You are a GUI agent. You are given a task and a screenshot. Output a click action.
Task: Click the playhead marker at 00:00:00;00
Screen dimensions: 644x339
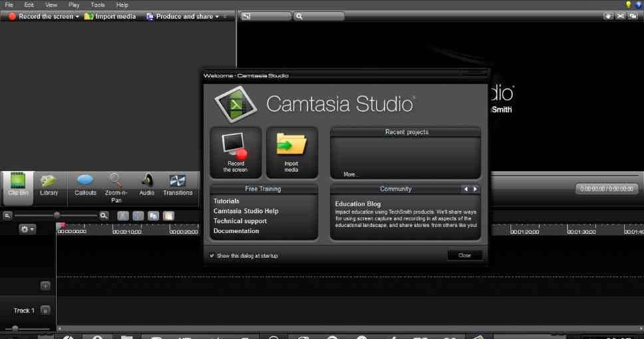pos(62,225)
